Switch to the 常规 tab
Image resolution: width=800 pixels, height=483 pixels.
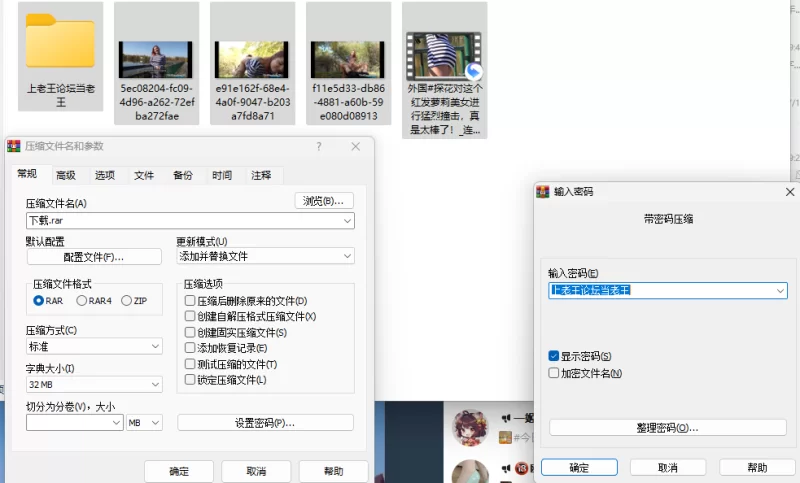click(x=27, y=174)
